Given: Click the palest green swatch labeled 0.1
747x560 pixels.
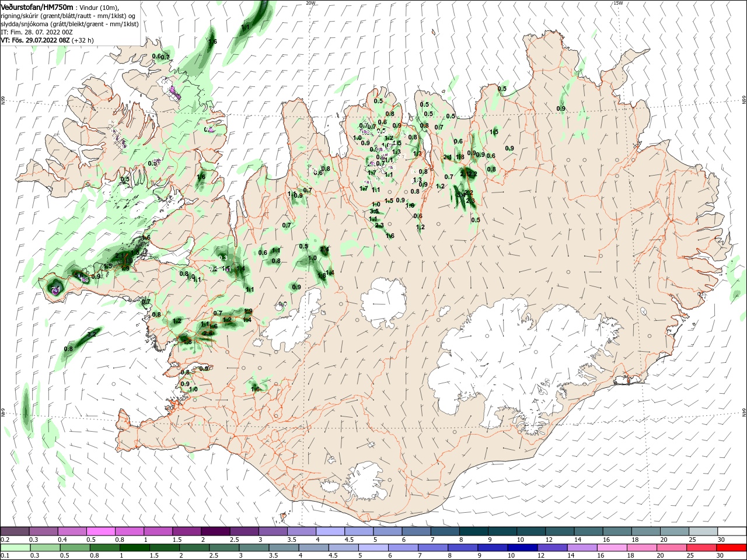Looking at the screenshot, I should [15, 548].
